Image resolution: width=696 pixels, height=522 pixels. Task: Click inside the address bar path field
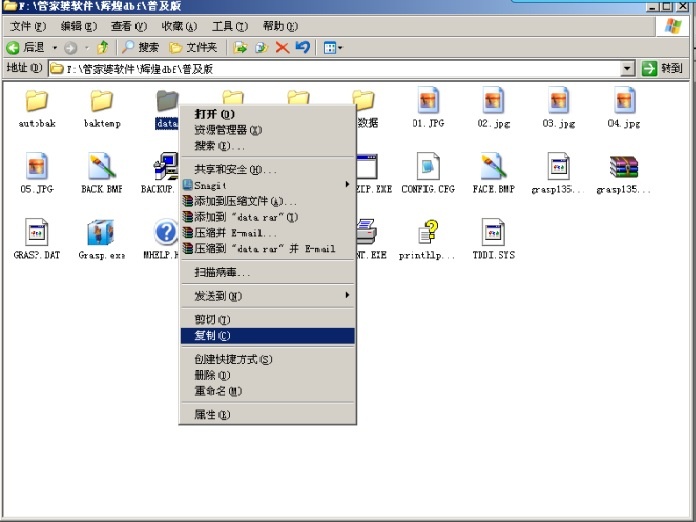(x=340, y=69)
